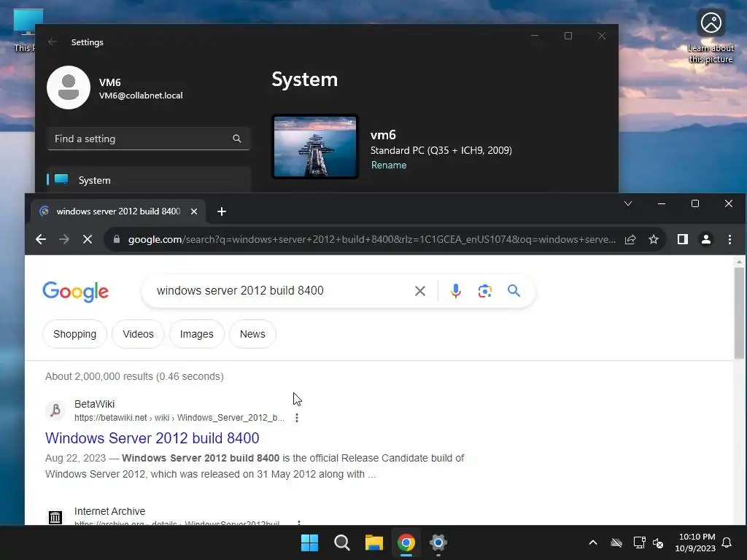Click the OneDrive tray icon
This screenshot has width=747, height=560.
pyautogui.click(x=616, y=542)
